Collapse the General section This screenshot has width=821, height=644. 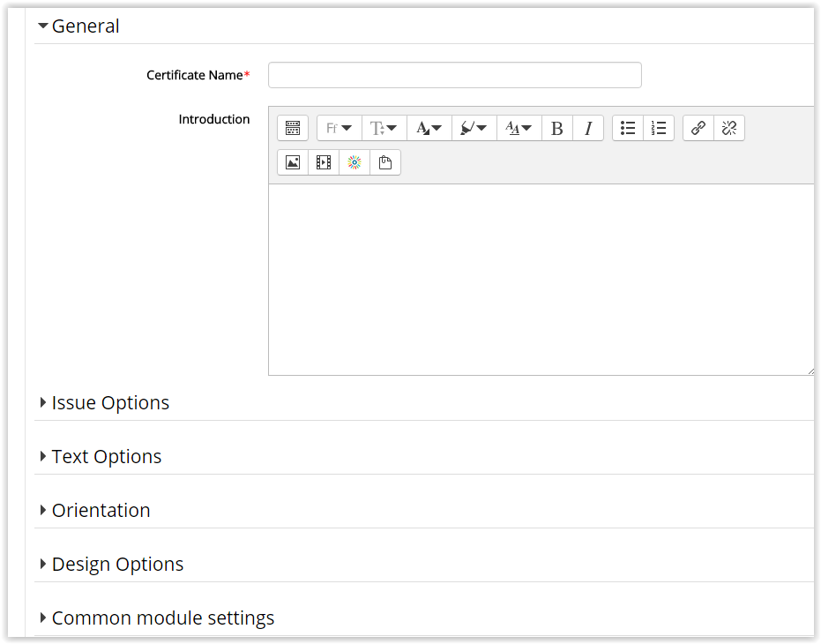click(78, 26)
